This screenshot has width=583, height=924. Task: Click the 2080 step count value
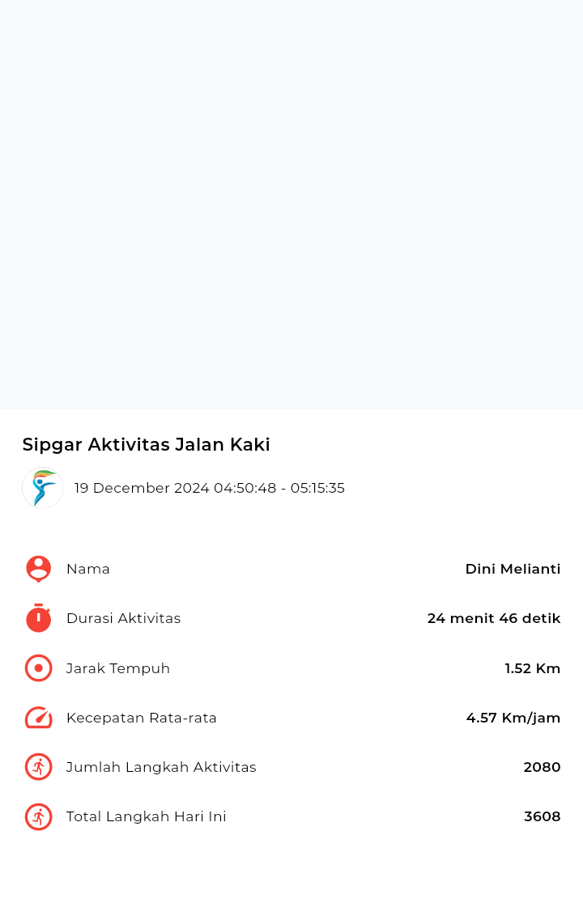click(x=543, y=767)
